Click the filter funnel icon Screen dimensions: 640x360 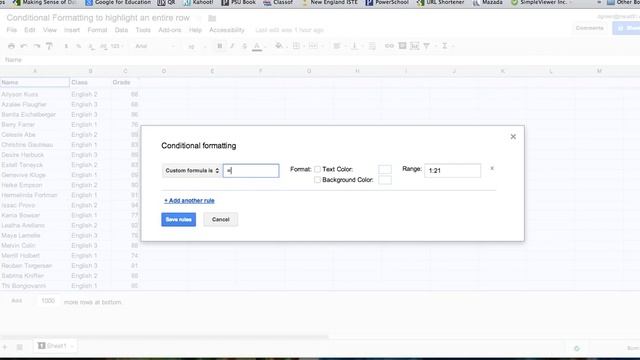tap(427, 46)
